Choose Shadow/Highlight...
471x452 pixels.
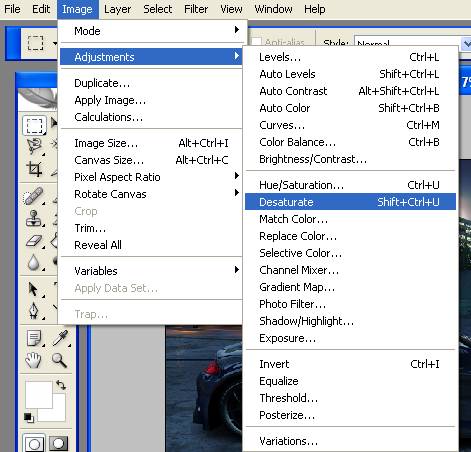click(350, 321)
